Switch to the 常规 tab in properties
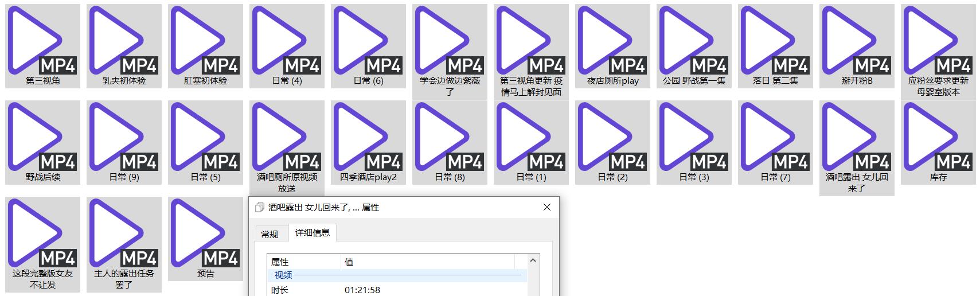 tap(270, 234)
